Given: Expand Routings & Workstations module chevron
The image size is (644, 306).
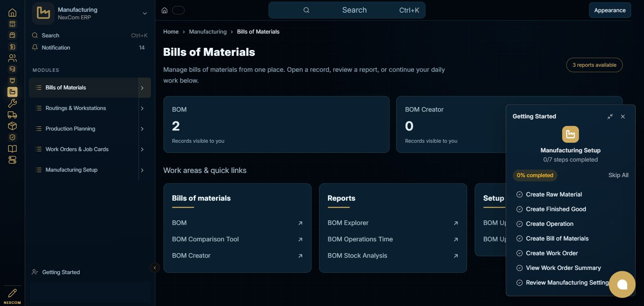Looking at the screenshot, I should pos(143,108).
